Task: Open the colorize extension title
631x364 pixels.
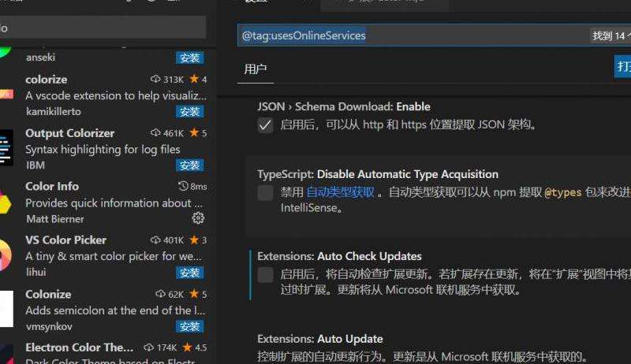Action: [47, 80]
